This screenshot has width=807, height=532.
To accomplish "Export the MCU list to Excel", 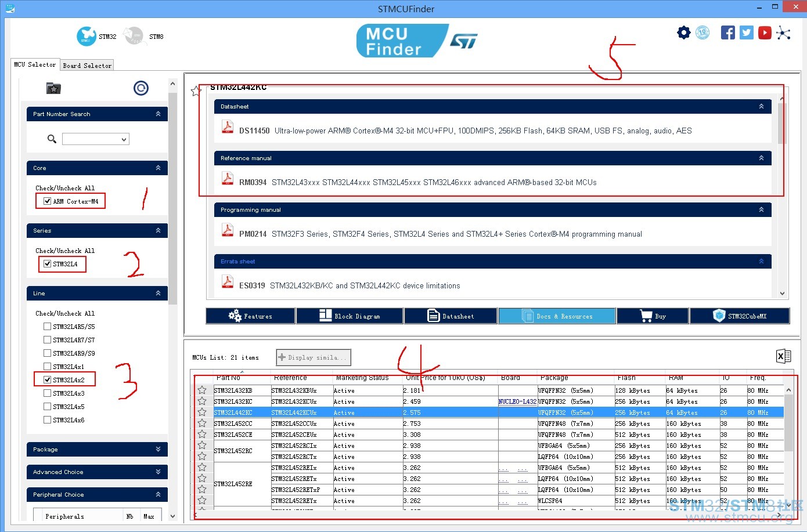I will tap(783, 356).
